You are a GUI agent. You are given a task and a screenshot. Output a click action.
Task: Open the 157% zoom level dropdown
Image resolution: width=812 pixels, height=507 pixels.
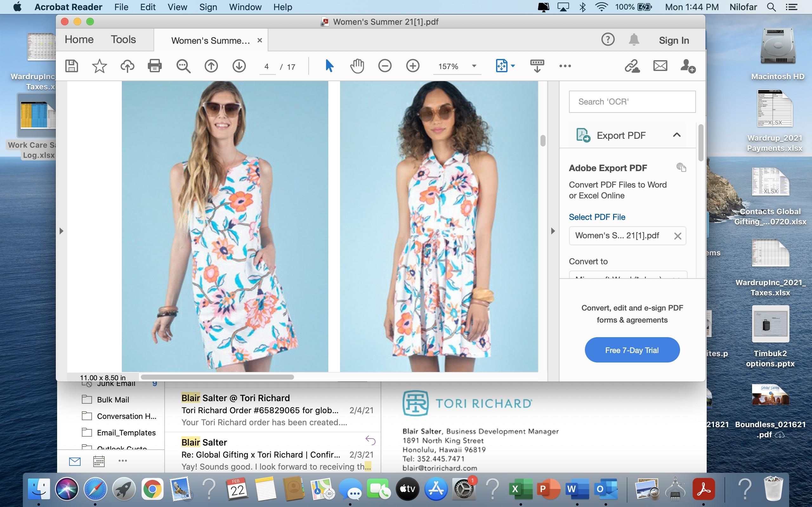[x=474, y=66]
